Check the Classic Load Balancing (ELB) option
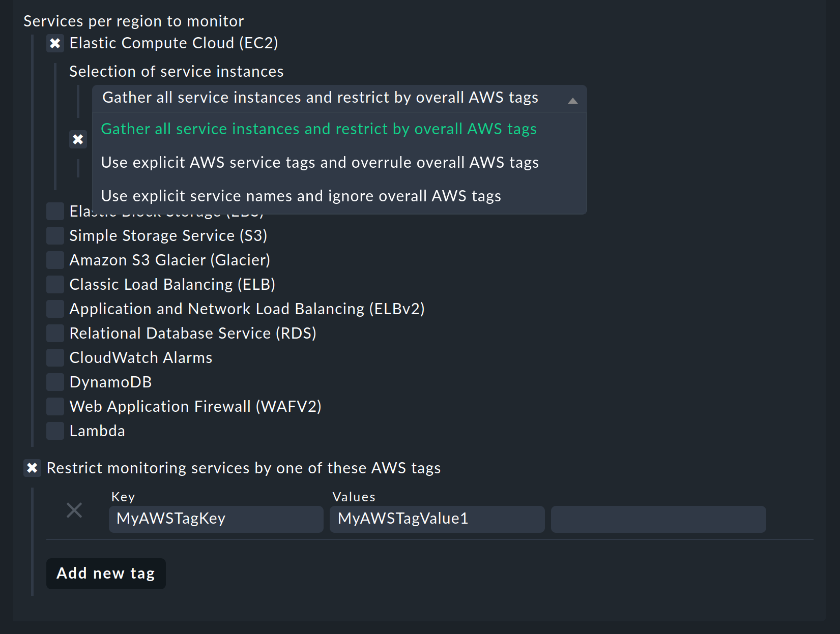 (x=54, y=284)
